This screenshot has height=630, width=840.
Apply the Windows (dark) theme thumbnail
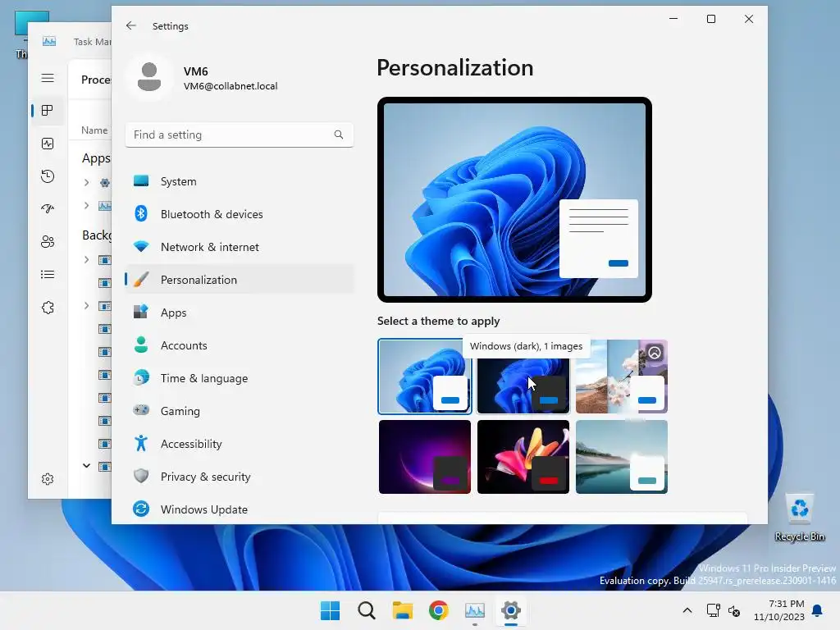(523, 377)
